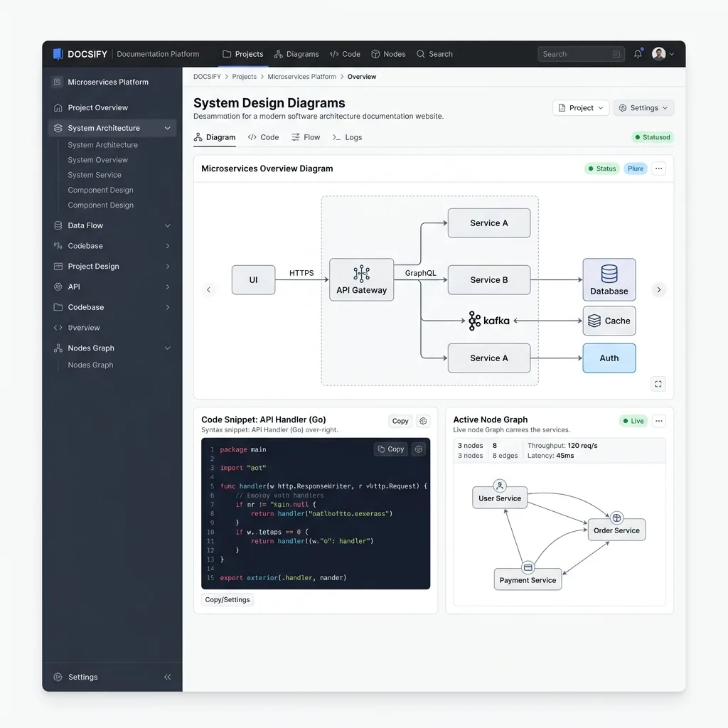This screenshot has width=728, height=728.
Task: Click the Payment Service card icon
Action: 528,567
